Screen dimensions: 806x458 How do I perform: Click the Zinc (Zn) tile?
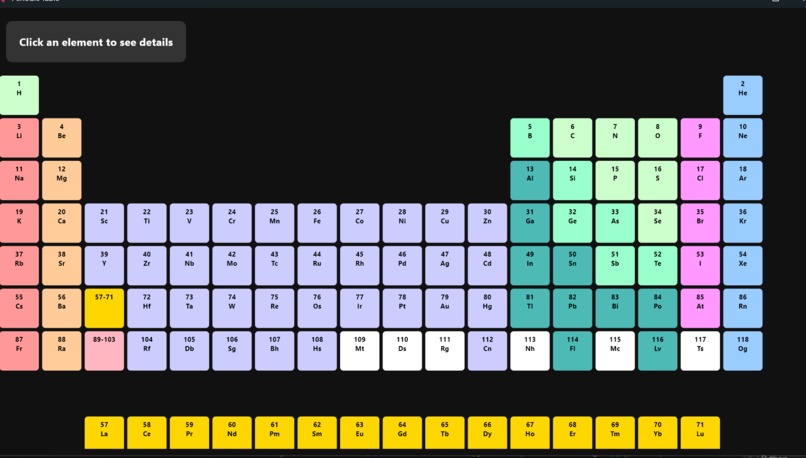(487, 223)
